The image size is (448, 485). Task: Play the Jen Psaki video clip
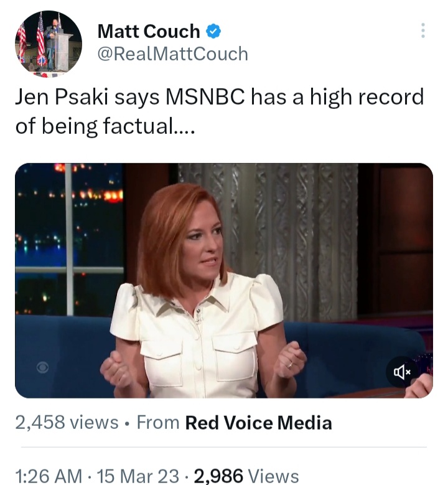(x=224, y=281)
